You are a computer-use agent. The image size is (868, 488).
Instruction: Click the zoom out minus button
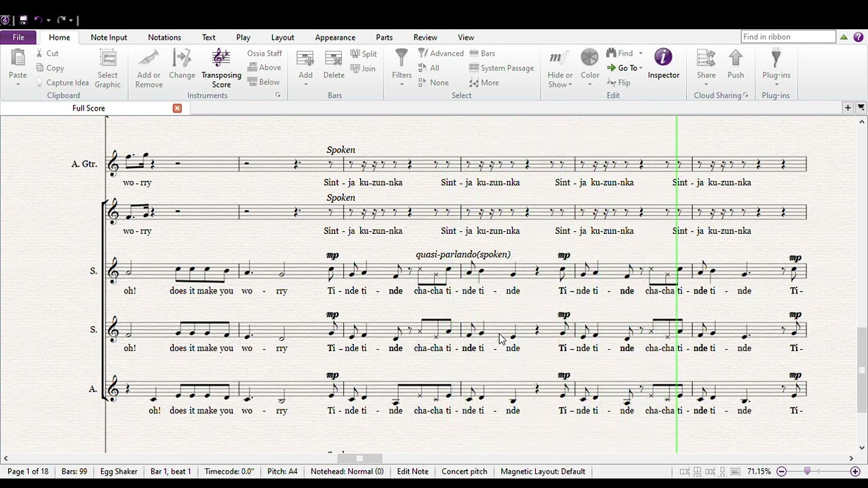[x=781, y=471]
